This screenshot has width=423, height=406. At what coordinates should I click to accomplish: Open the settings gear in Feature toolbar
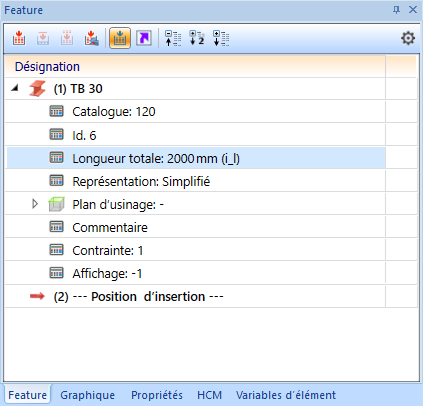408,38
